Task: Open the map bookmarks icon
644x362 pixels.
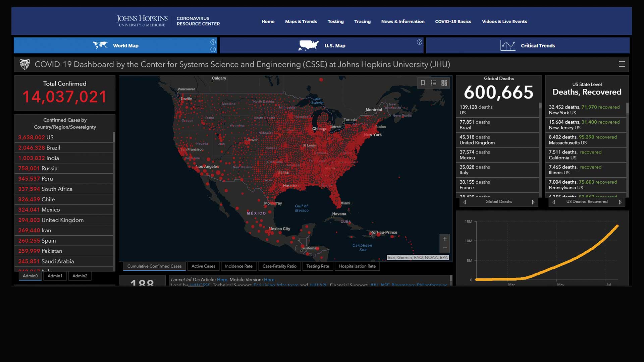Action: (x=423, y=83)
